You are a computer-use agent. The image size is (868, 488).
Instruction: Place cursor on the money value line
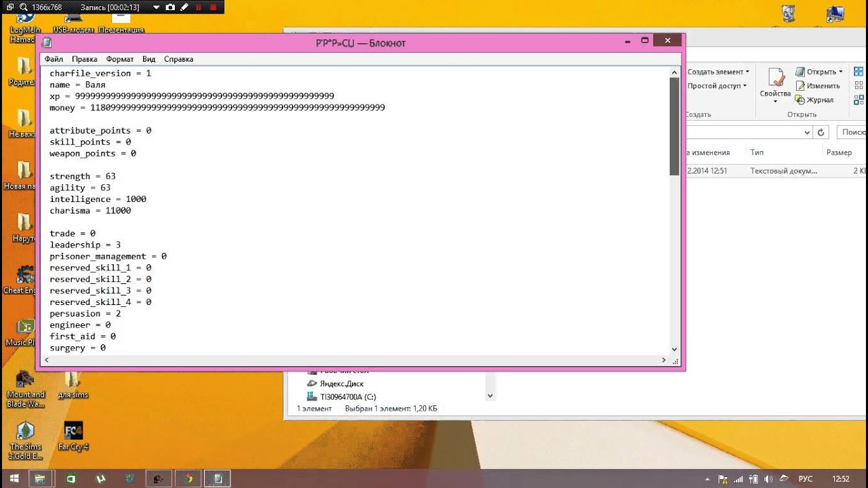pos(217,108)
